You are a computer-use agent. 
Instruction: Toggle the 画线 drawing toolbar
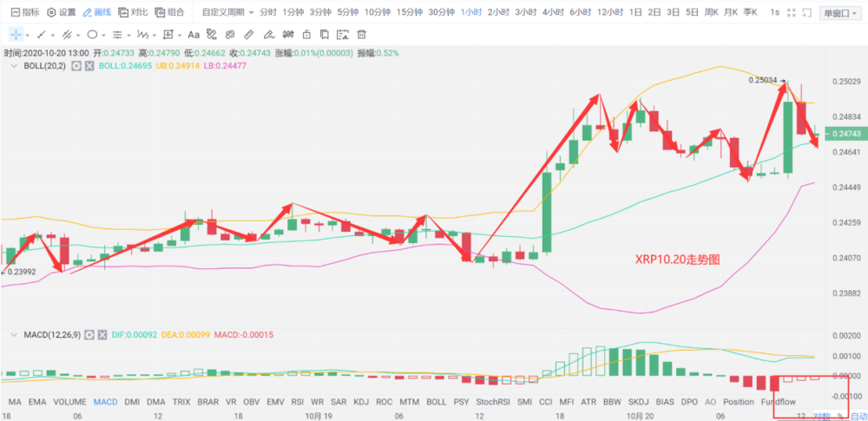tap(96, 12)
